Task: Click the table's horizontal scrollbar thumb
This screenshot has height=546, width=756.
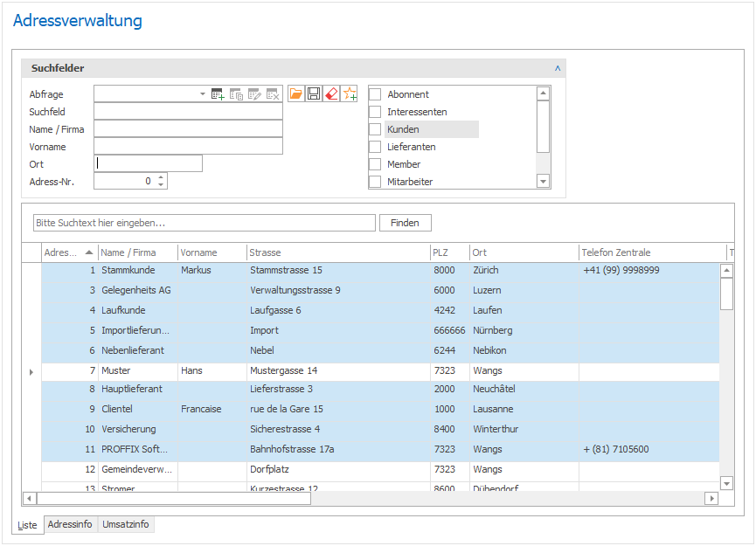Action: [x=174, y=498]
